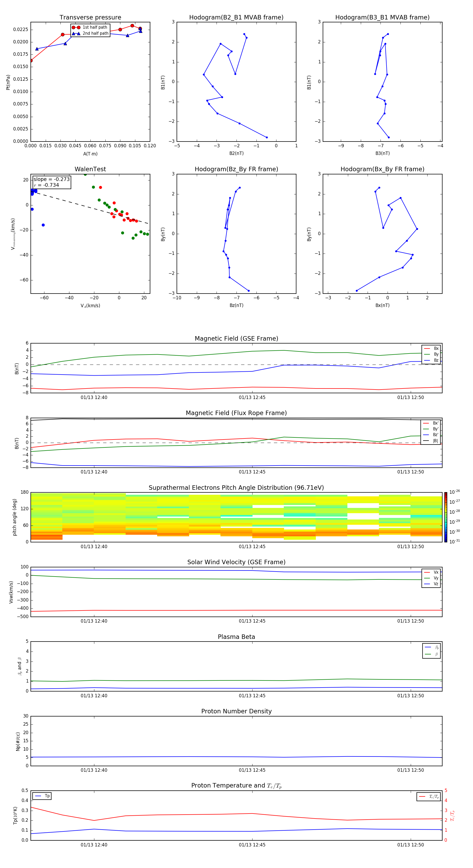The image size is (473, 868).
Task: Click the 'By' legend entry in GSE magnetic field
Action: [x=431, y=355]
